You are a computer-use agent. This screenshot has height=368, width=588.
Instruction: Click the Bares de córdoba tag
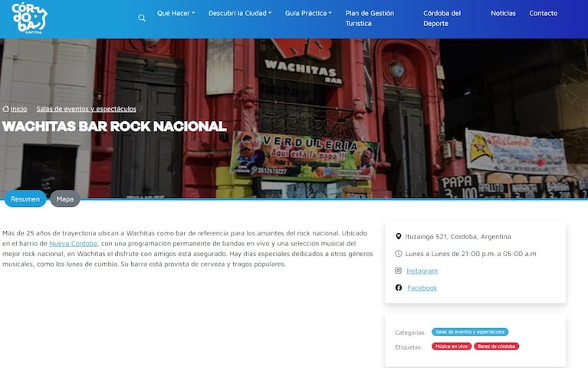coord(497,347)
